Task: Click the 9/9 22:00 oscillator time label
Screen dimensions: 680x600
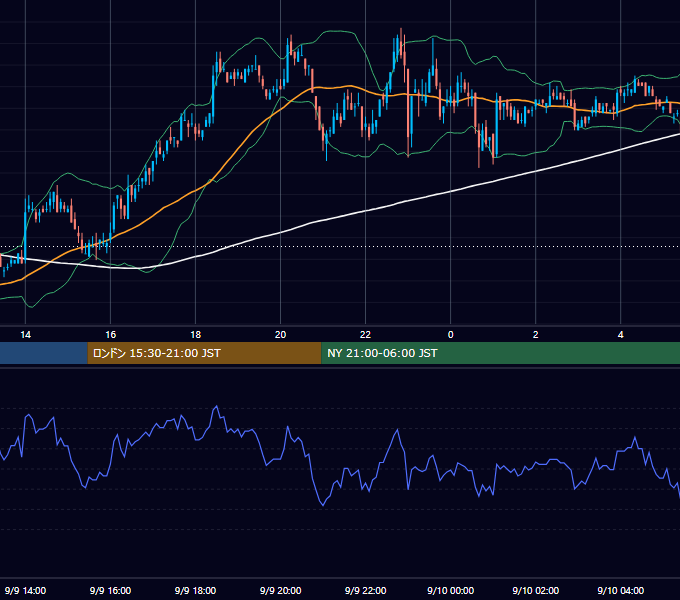Action: (366, 590)
